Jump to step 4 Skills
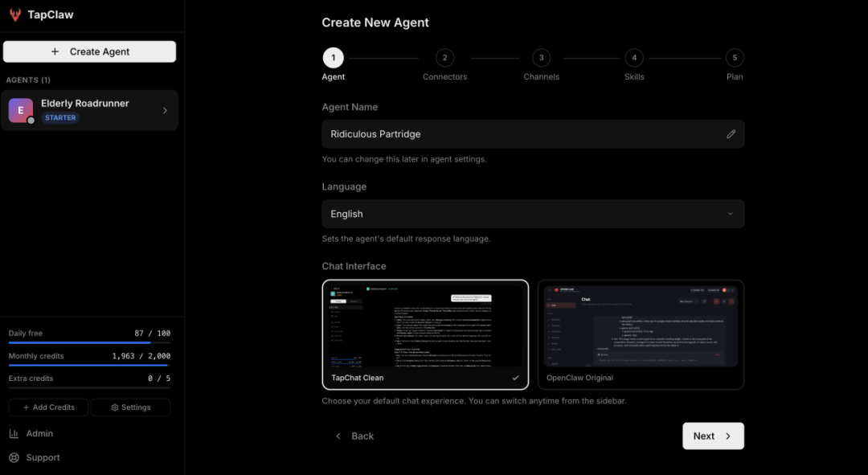Image resolution: width=868 pixels, height=475 pixels. pyautogui.click(x=634, y=58)
